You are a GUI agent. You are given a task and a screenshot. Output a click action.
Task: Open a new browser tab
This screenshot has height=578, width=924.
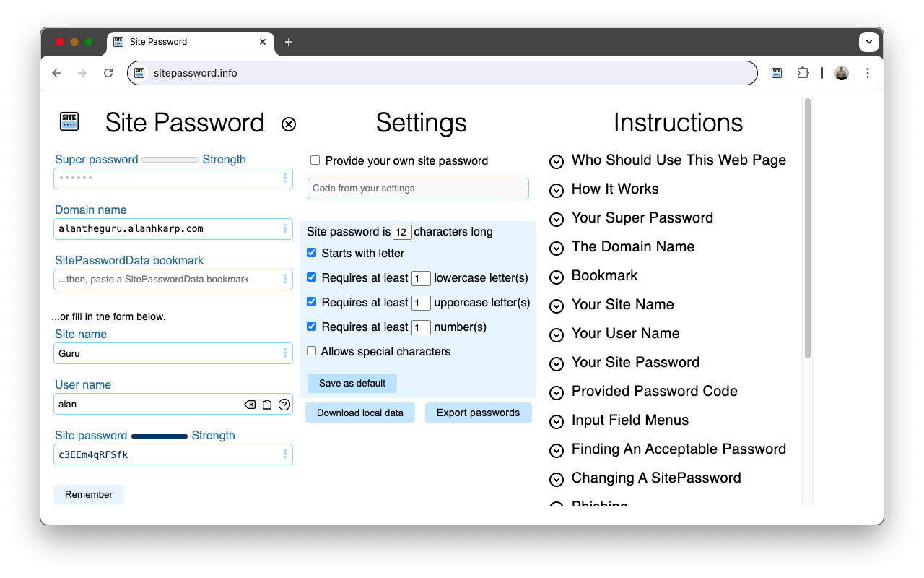[289, 42]
